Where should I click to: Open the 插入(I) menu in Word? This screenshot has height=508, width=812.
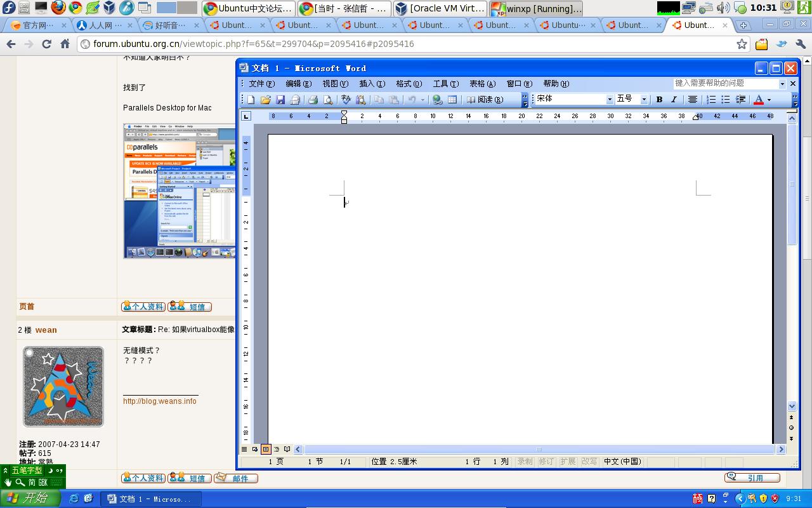click(x=372, y=84)
